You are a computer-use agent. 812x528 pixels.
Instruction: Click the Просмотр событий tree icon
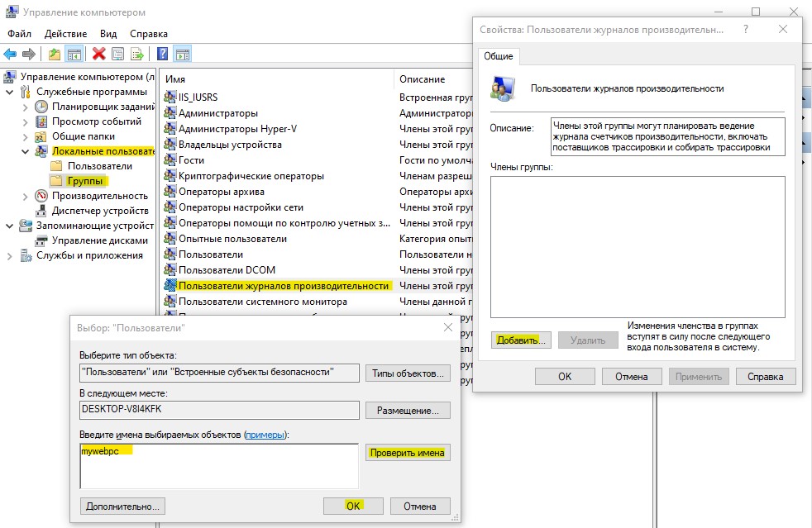(41, 121)
